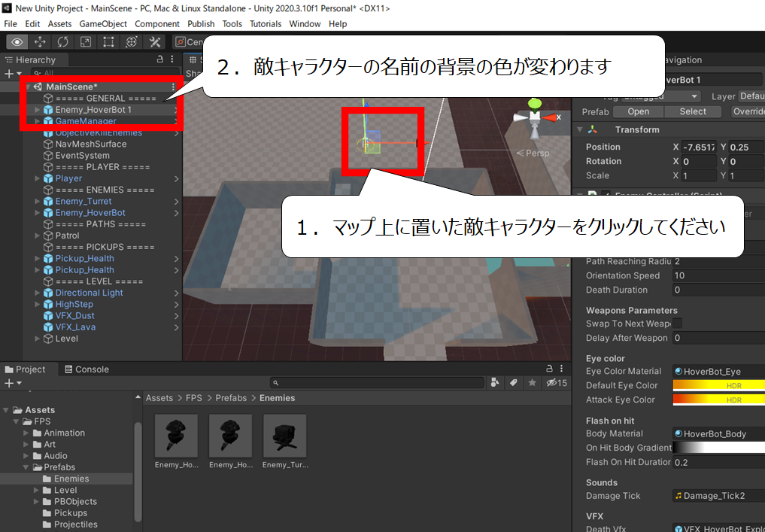Screen dimensions: 765x532
Task: Expand the Enemy_HoverBot 1 hierarchy item
Action: (x=37, y=110)
